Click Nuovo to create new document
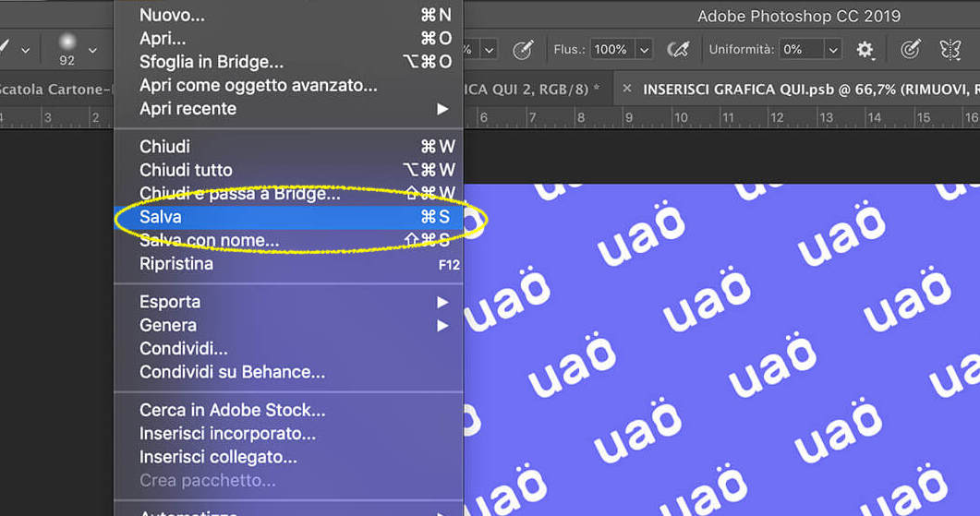The height and width of the screenshot is (516, 980). point(172,15)
